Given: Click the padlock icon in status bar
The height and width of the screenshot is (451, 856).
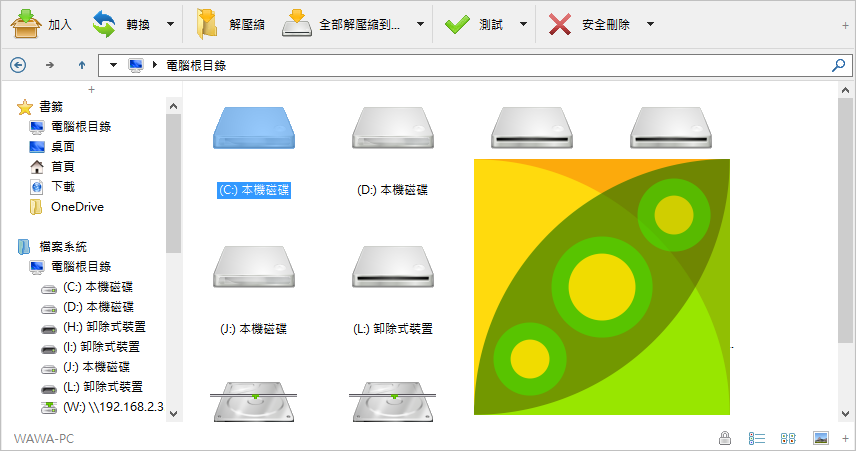Looking at the screenshot, I should pos(725,438).
